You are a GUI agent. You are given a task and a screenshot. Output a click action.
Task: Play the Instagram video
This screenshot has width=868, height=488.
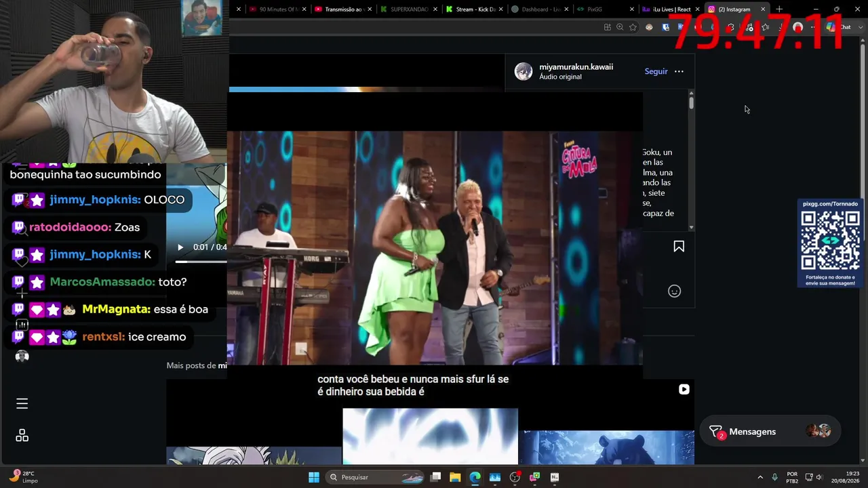[x=180, y=247]
